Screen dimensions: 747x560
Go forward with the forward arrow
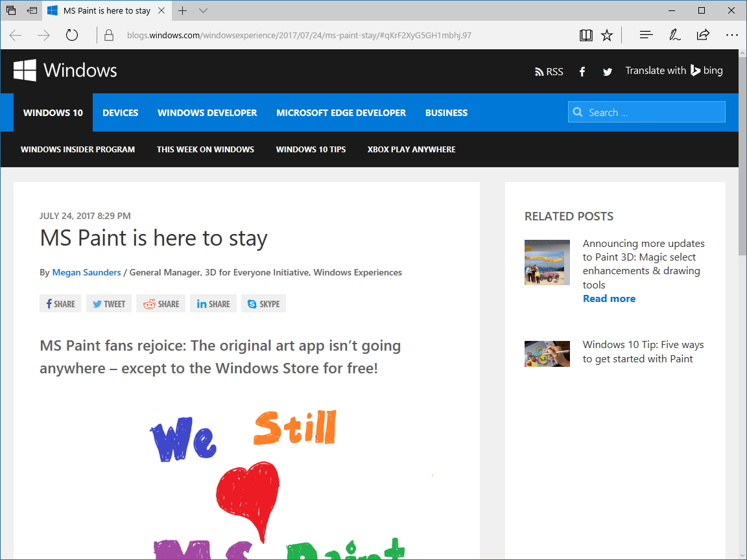(43, 35)
